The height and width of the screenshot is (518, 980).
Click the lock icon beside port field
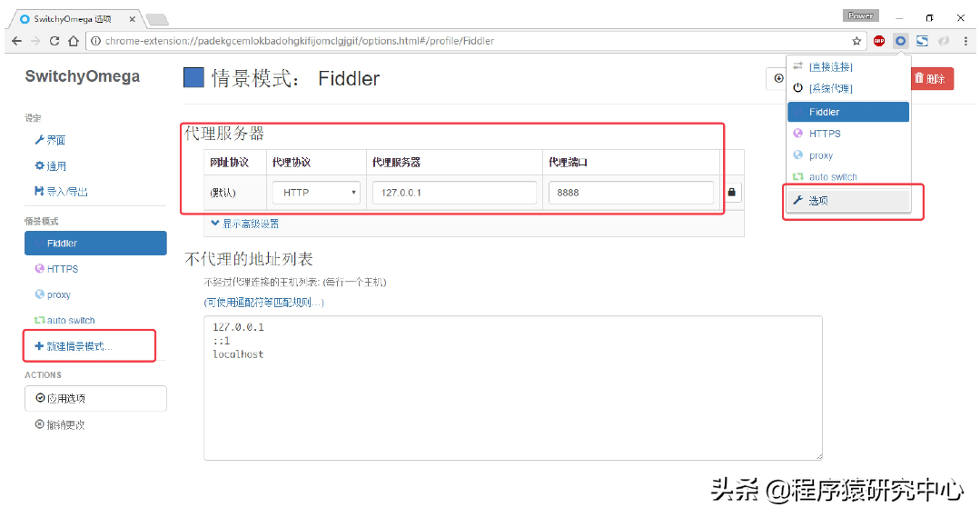click(x=731, y=192)
